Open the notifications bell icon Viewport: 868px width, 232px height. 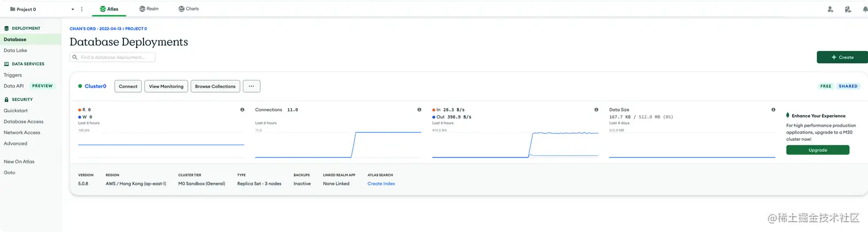[x=865, y=9]
